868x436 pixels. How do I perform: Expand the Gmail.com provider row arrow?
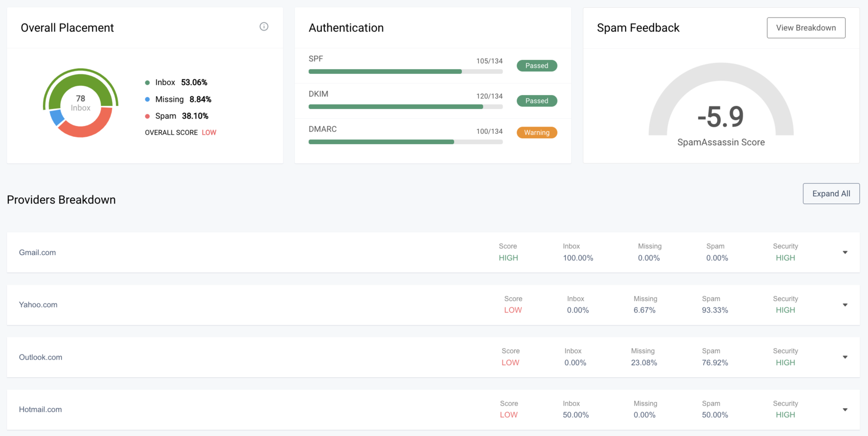pos(845,253)
